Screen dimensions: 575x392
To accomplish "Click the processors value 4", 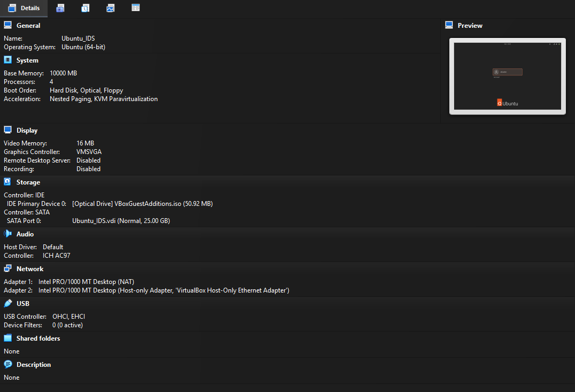I will (51, 81).
